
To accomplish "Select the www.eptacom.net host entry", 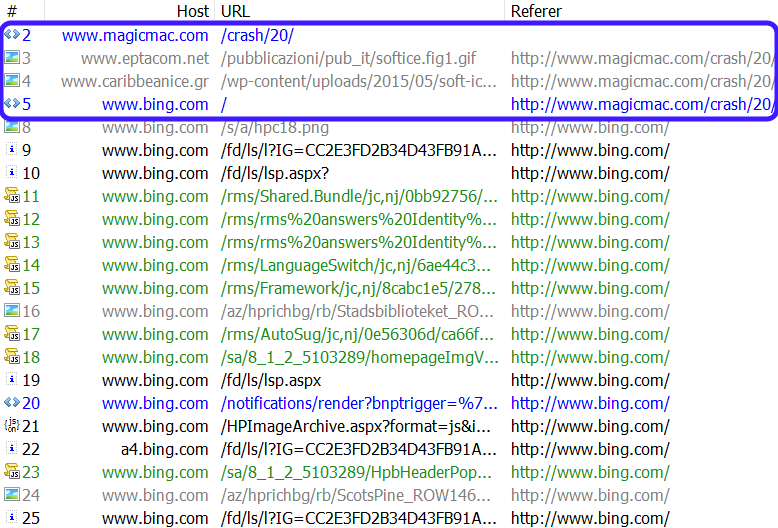I will (x=145, y=58).
